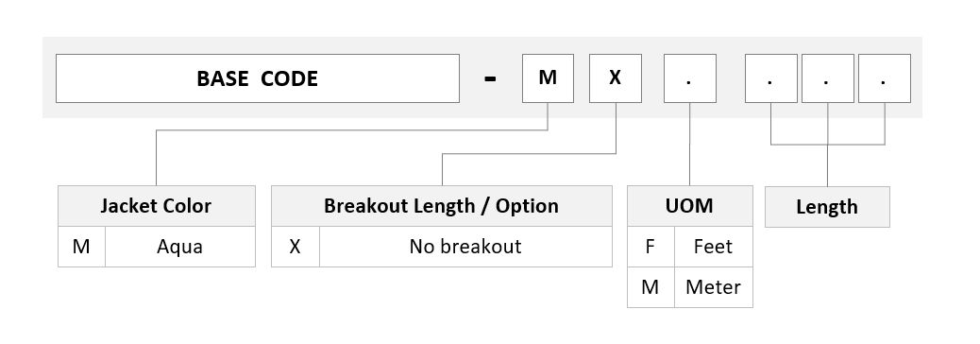Click the Jacket Color table header

tap(156, 206)
